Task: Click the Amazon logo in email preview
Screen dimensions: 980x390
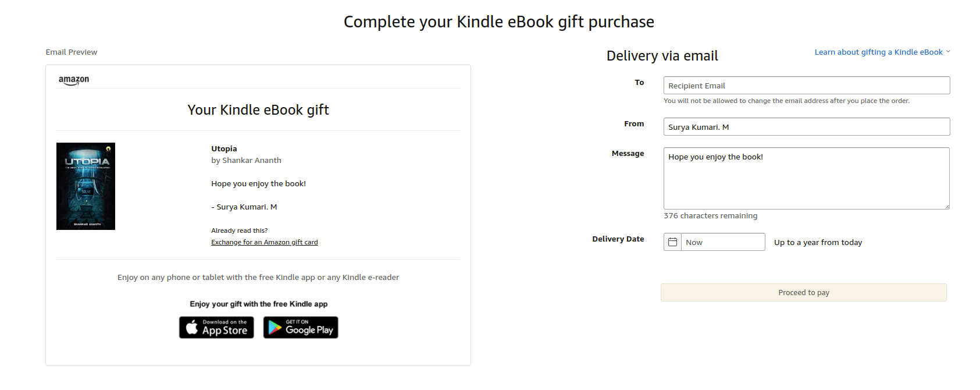Action: tap(74, 80)
